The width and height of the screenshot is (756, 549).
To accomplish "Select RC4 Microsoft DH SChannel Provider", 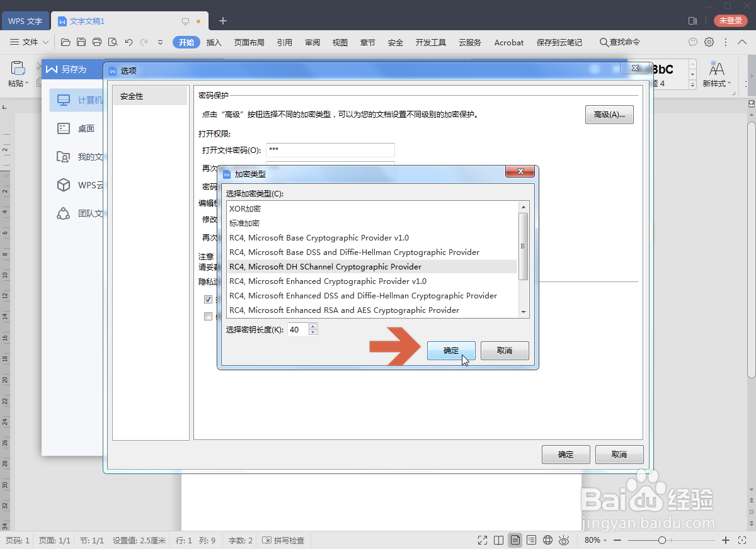I will [x=372, y=266].
